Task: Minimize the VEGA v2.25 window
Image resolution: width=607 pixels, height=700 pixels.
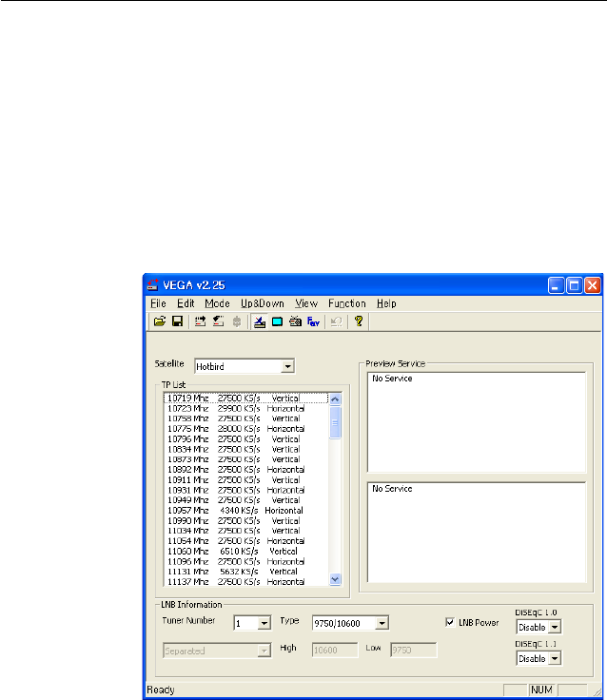Action: tap(556, 285)
